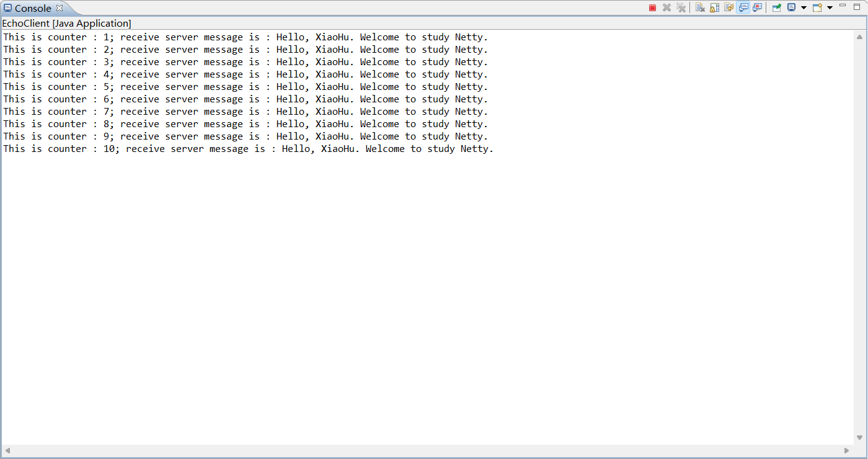
Task: Maximize the Console view
Action: pos(857,6)
